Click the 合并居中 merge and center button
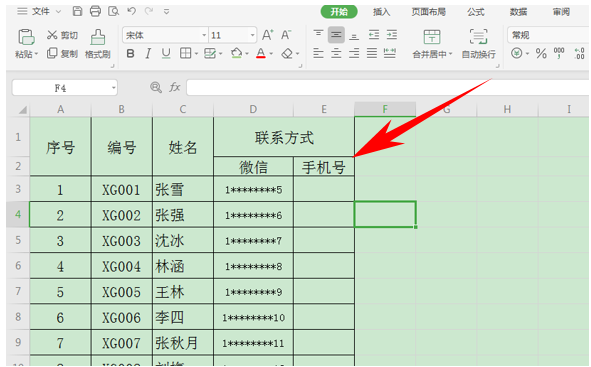The width and height of the screenshot is (591, 367). pyautogui.click(x=432, y=44)
